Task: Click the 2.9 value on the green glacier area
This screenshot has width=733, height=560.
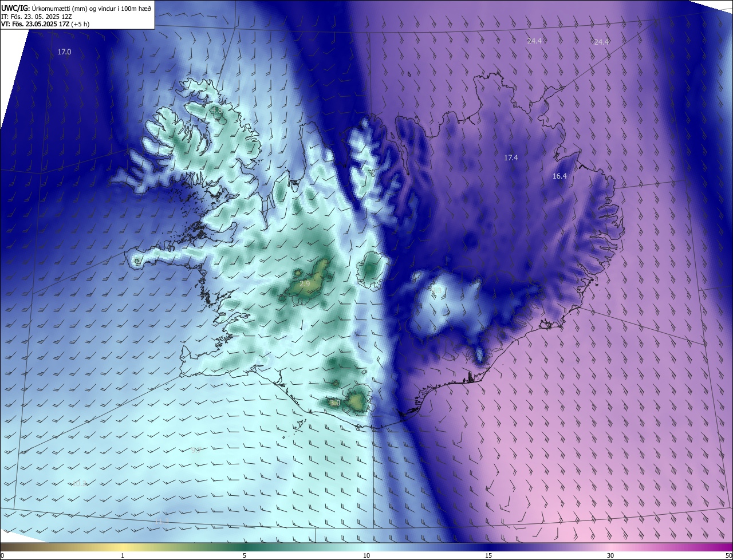Action: [305, 284]
